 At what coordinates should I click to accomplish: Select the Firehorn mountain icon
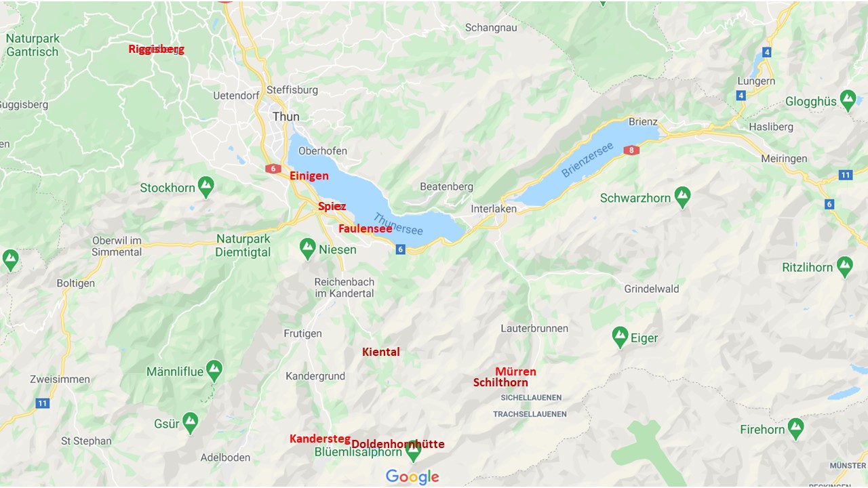(x=796, y=428)
